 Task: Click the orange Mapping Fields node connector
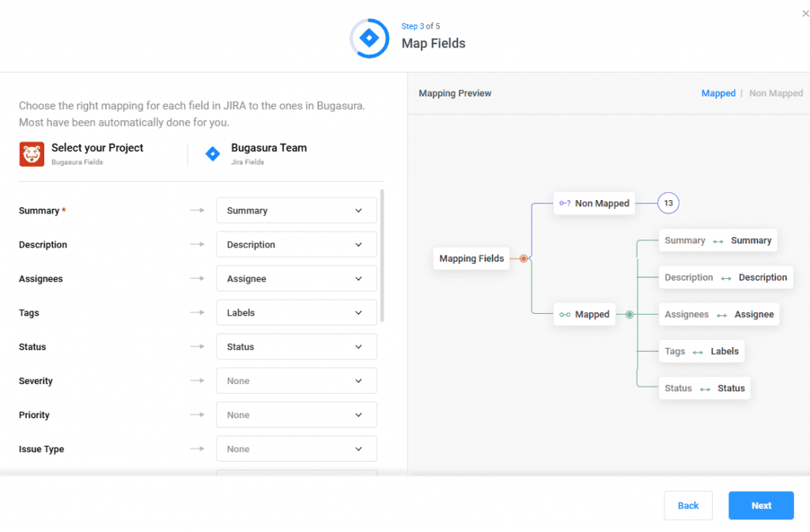[x=524, y=258]
